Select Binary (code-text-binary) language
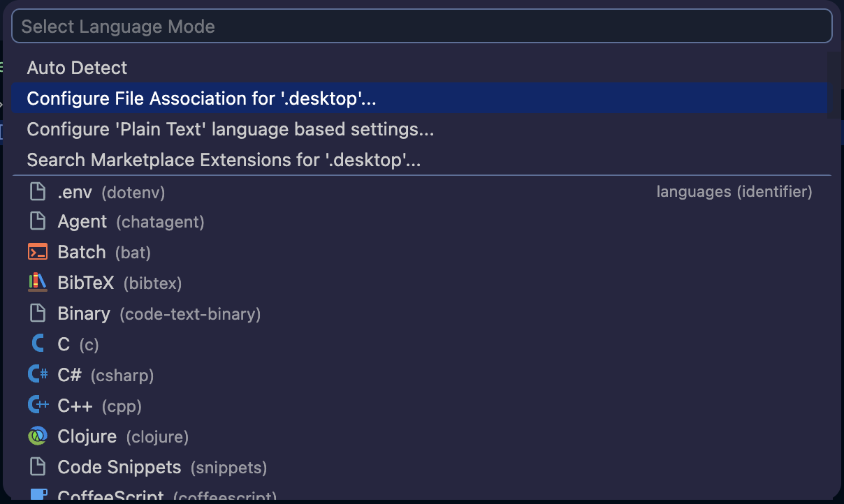 (x=419, y=313)
